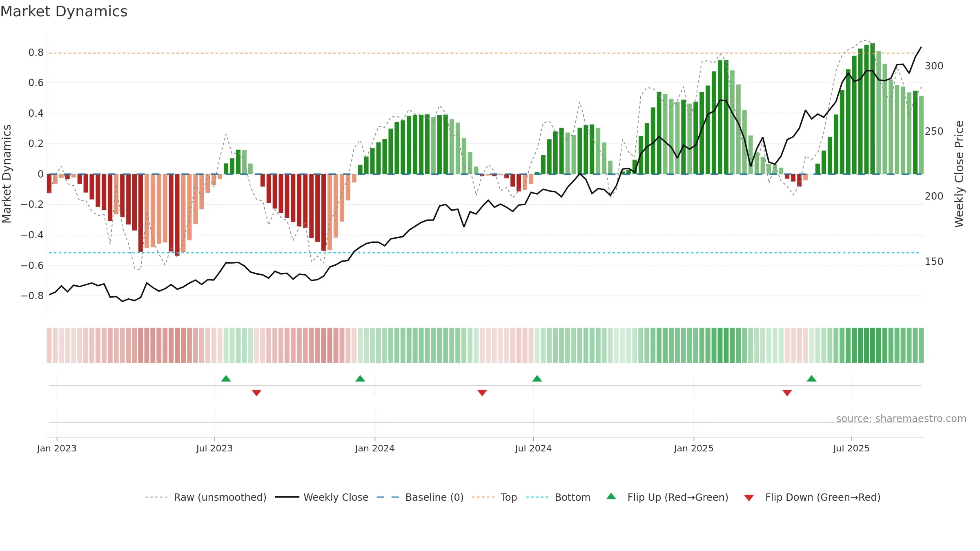
Task: Click the deepest red bar near May 2023
Action: click(x=177, y=215)
